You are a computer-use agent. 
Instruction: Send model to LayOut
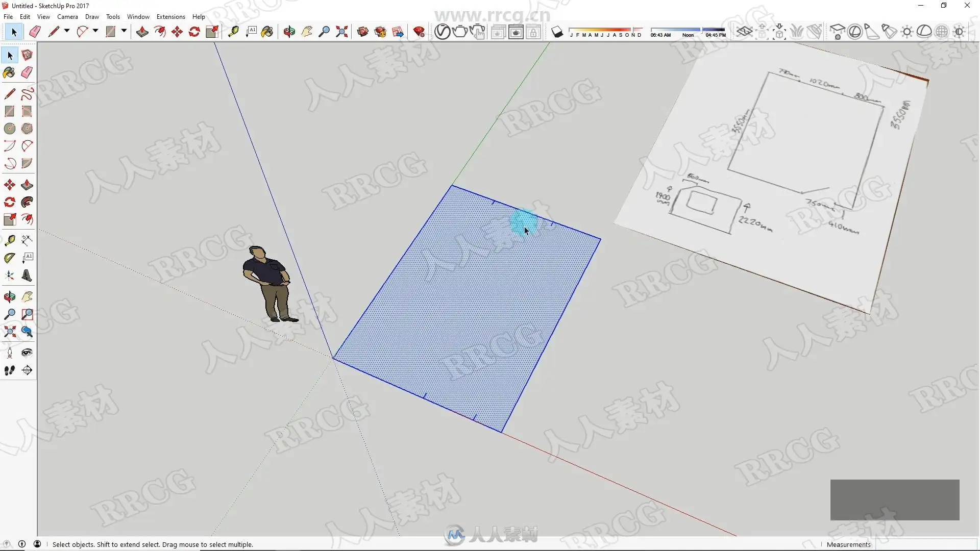(x=398, y=32)
